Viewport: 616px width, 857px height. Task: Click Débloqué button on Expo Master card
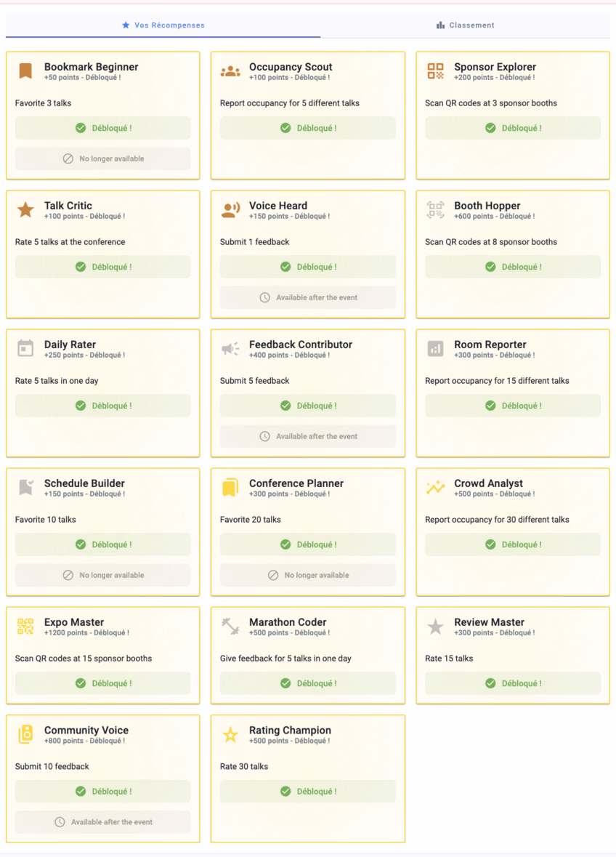point(103,683)
